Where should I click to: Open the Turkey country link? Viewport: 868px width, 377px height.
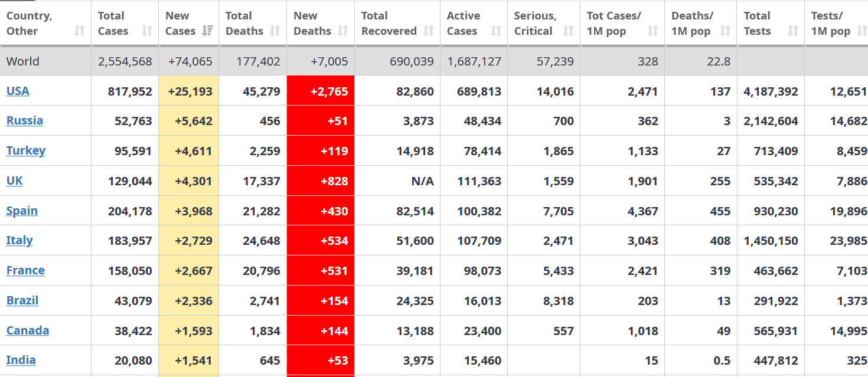tap(26, 150)
